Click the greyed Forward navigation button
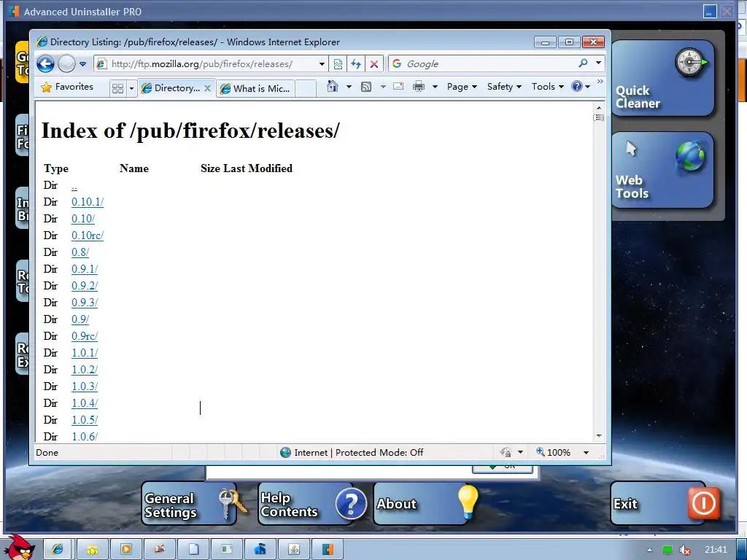 66,63
